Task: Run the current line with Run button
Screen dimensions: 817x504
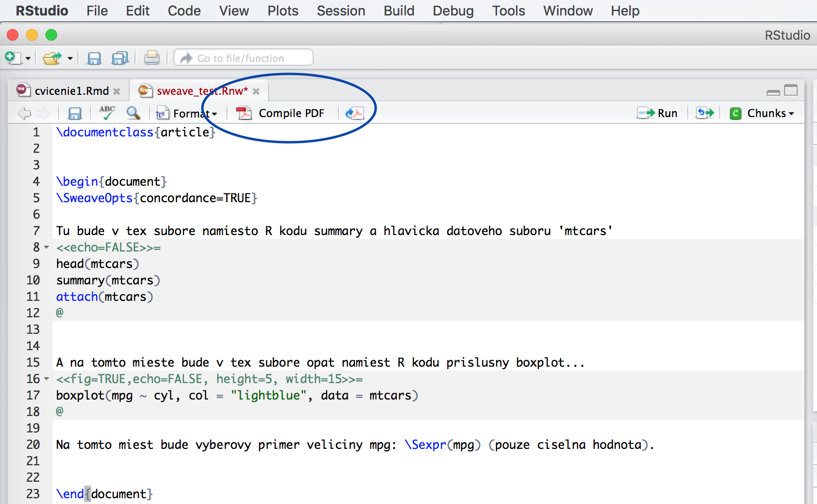Action: click(657, 113)
